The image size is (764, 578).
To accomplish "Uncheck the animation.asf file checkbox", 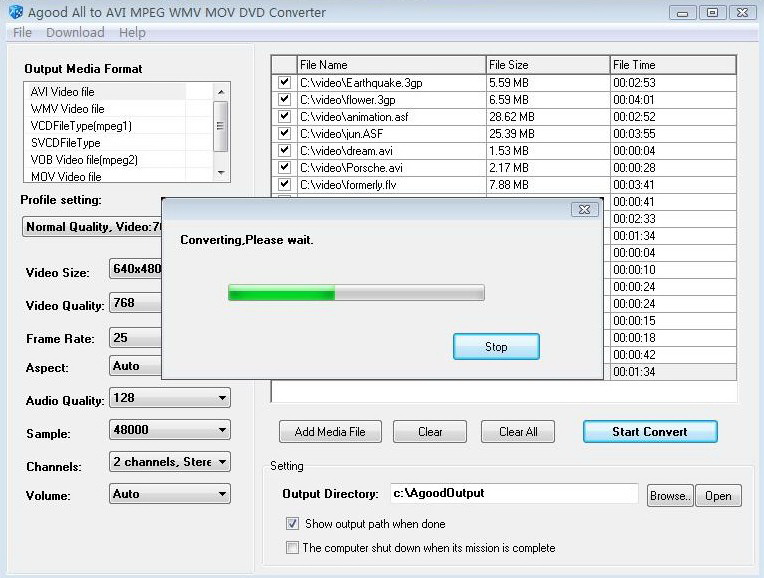I will tap(284, 116).
